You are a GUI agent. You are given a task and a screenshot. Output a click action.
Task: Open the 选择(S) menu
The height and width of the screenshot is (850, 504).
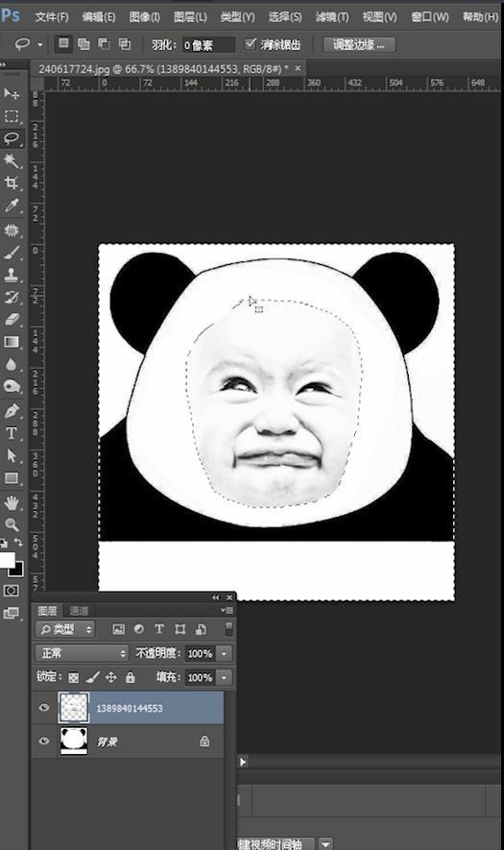(285, 16)
